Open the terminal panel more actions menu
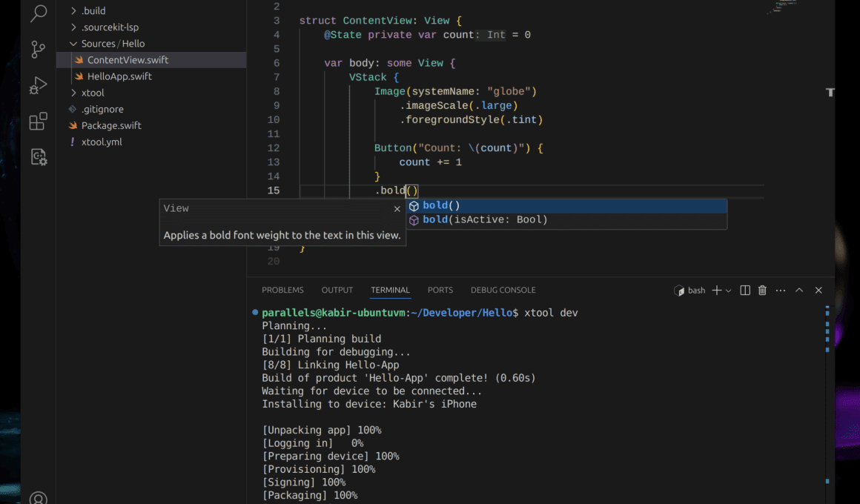The width and height of the screenshot is (860, 504). pyautogui.click(x=781, y=291)
